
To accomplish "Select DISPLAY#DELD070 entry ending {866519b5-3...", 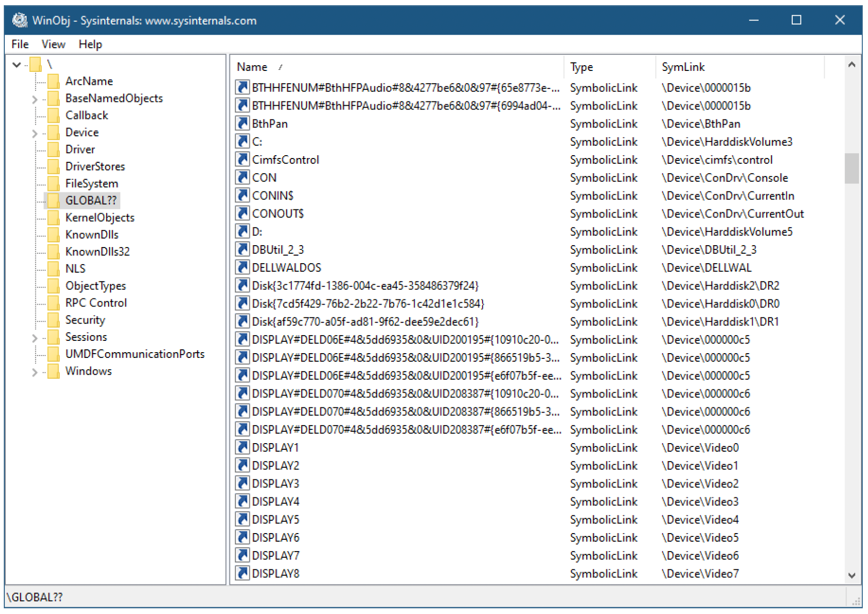I will tap(406, 412).
